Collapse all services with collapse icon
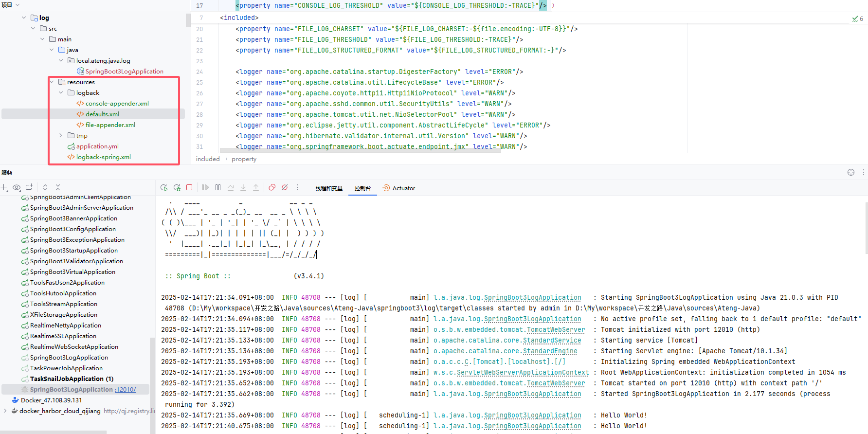868x434 pixels. pos(57,187)
